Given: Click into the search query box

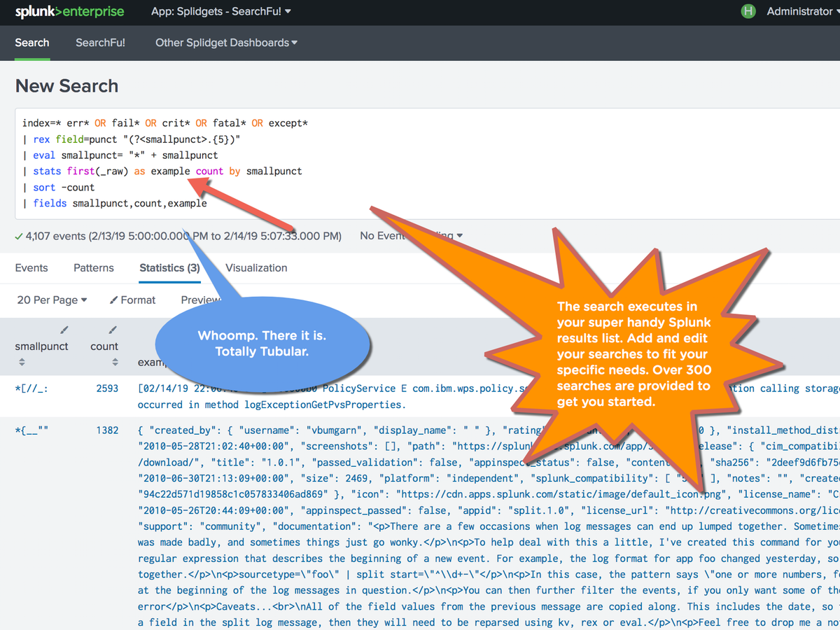Looking at the screenshot, I should [427, 163].
